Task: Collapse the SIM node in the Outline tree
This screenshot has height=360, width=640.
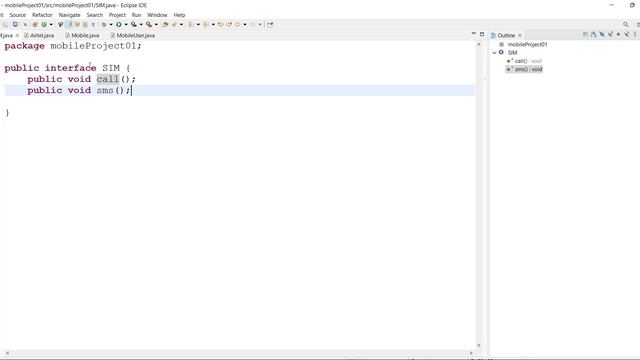Action: pos(494,53)
